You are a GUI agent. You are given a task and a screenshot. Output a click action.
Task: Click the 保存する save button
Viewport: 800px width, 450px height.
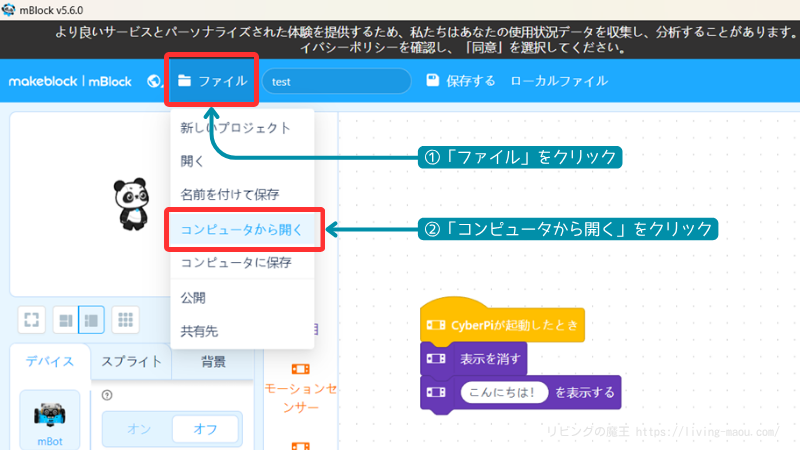coord(461,81)
